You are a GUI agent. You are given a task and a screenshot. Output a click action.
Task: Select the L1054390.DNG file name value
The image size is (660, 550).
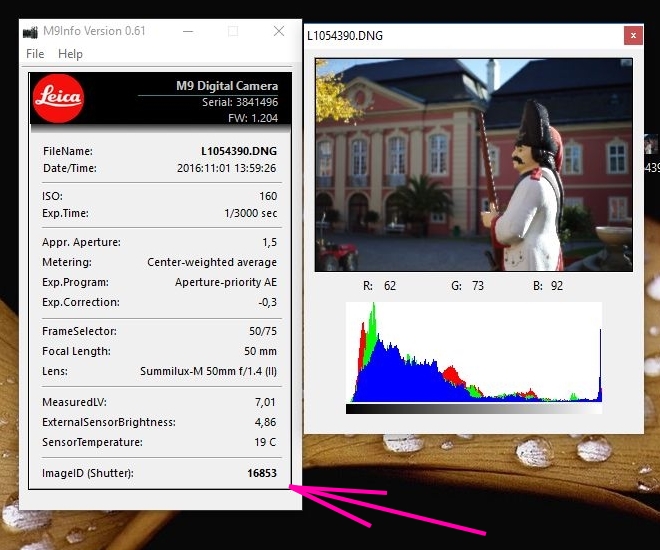(239, 151)
